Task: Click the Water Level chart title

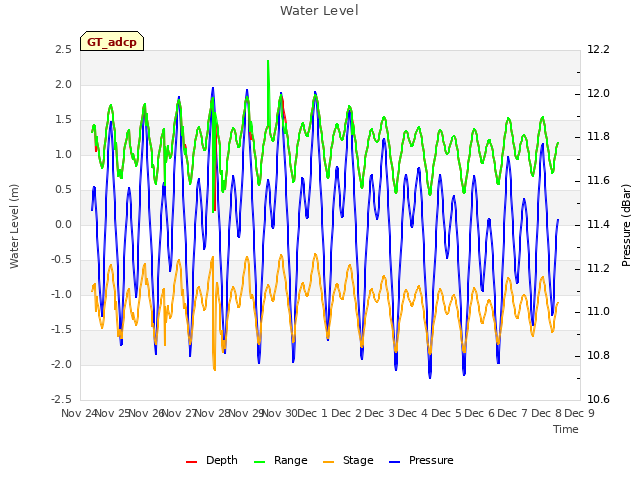Action: click(319, 10)
